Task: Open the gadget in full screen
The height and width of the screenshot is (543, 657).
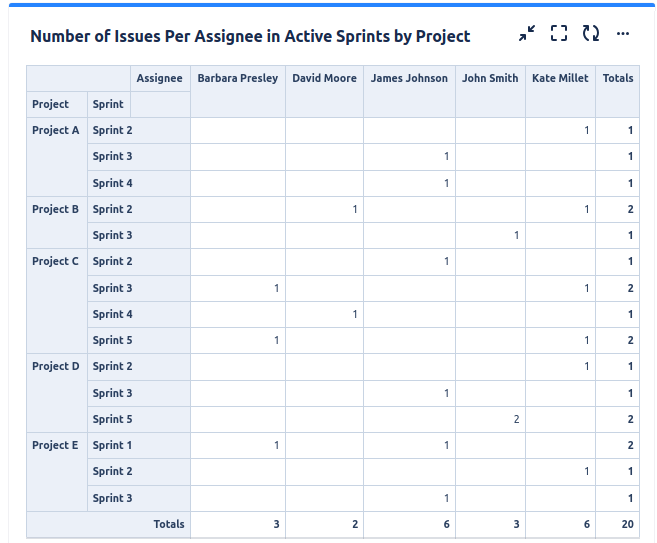Action: [559, 33]
